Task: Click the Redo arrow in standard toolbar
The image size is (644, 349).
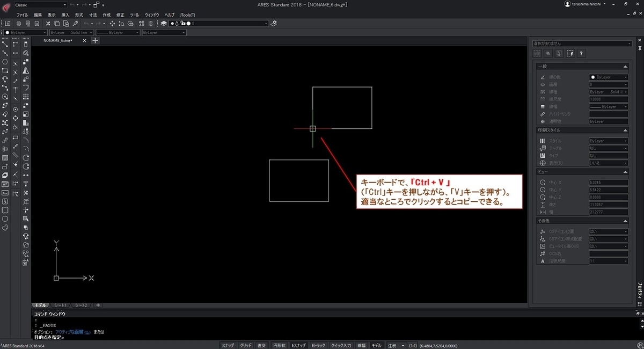Action: point(98,24)
